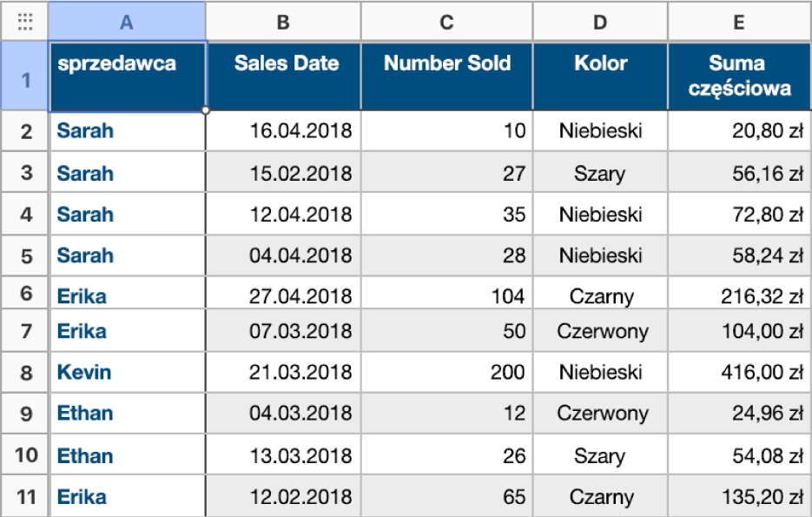Click row 6 number header

coord(25,294)
